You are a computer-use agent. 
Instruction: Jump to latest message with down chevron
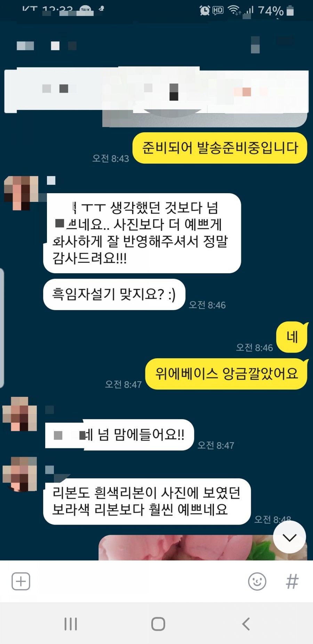(x=289, y=537)
